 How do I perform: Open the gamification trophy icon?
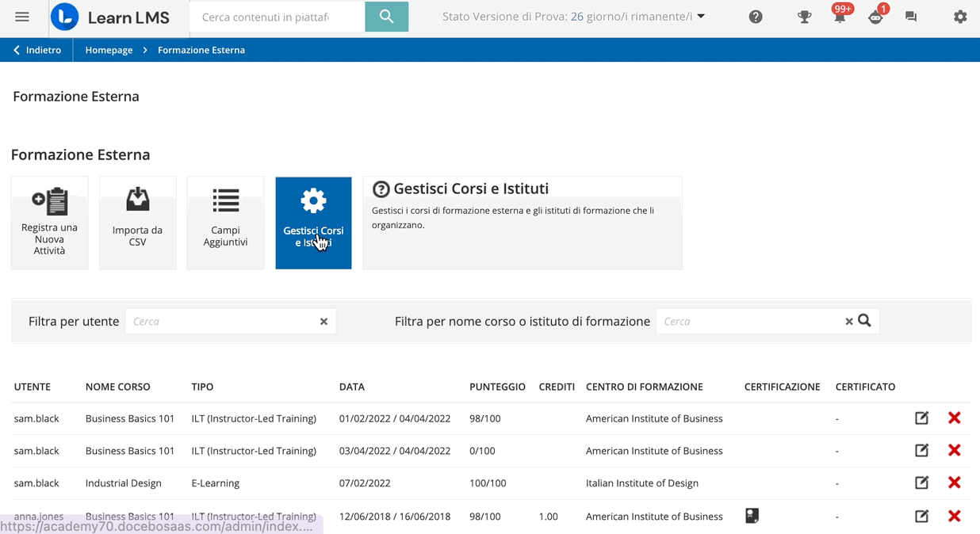(x=804, y=17)
